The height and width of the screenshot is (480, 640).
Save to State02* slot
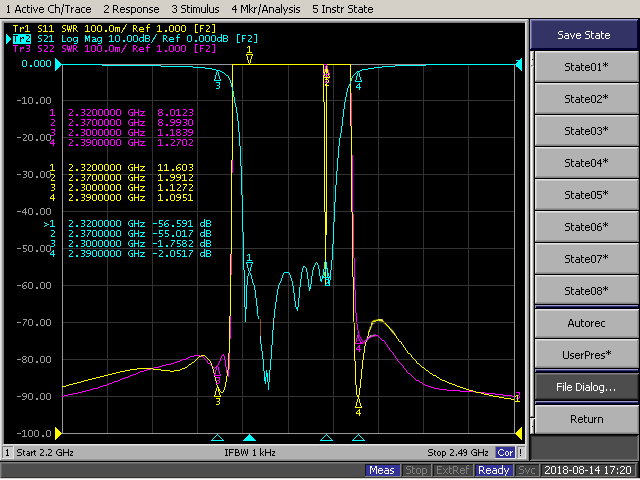[586, 99]
